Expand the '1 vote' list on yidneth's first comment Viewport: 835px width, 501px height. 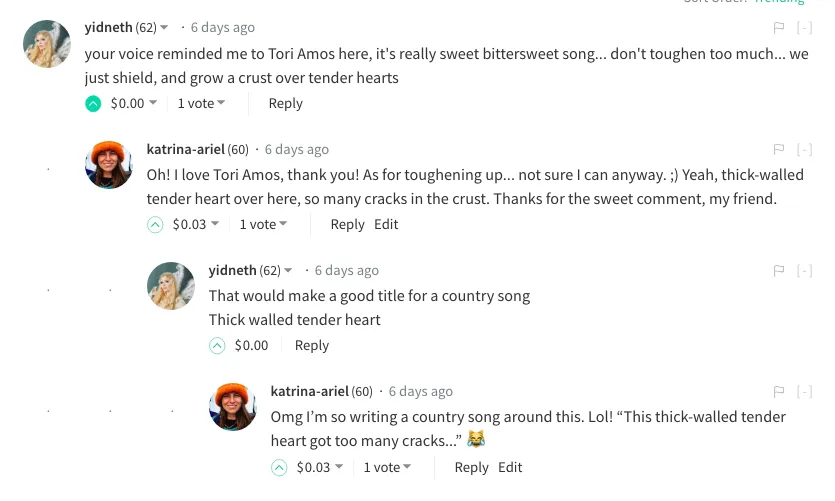(x=201, y=103)
